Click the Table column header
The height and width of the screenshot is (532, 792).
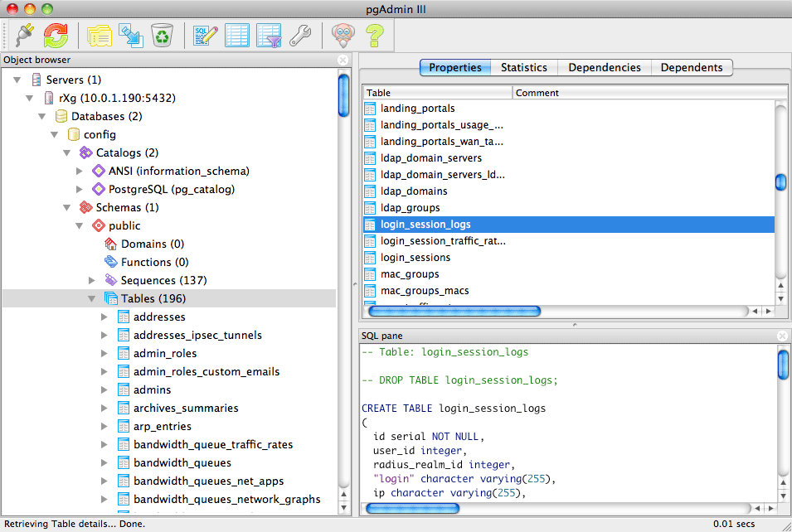pyautogui.click(x=437, y=93)
